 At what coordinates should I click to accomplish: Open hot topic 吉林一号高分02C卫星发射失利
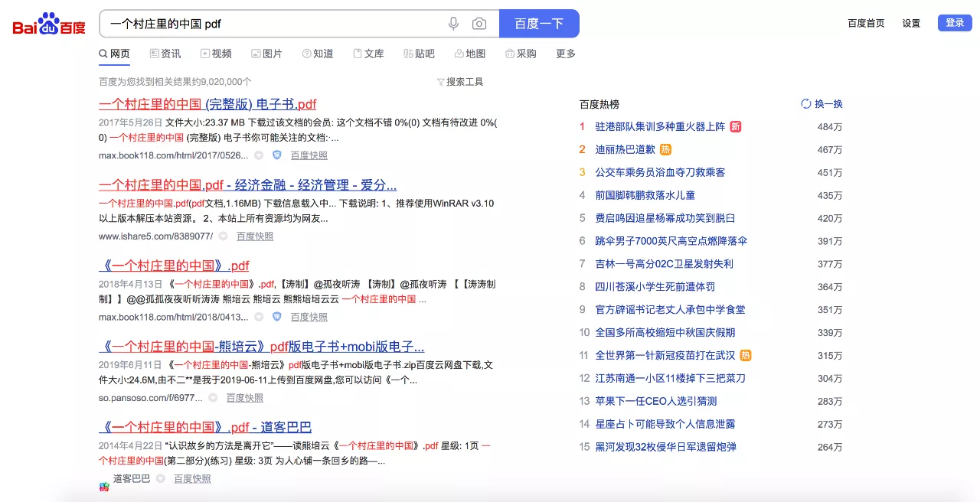[664, 264]
